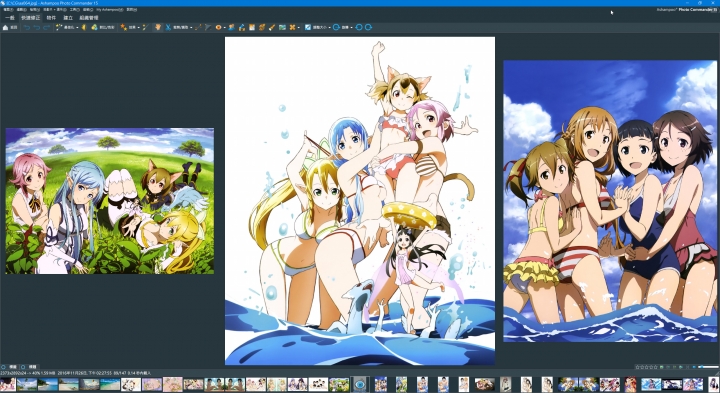Click the meadow picture on the left
The height and width of the screenshot is (393, 720).
point(109,201)
